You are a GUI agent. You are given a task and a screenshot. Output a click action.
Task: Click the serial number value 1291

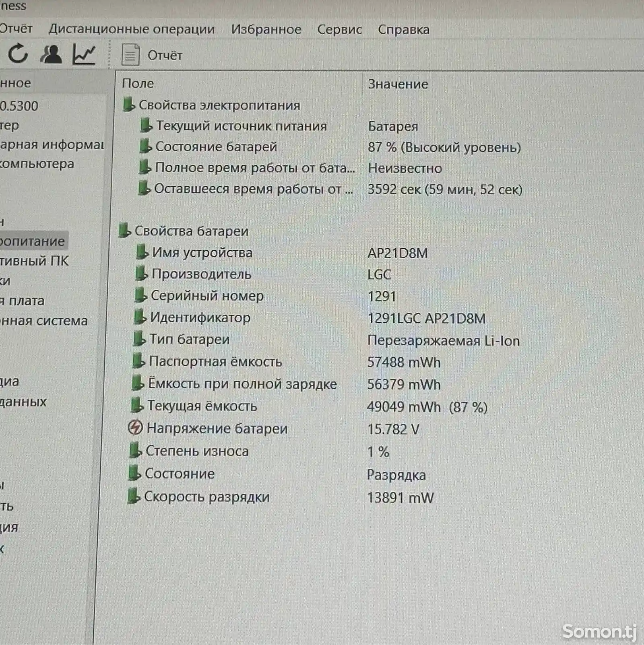[382, 297]
